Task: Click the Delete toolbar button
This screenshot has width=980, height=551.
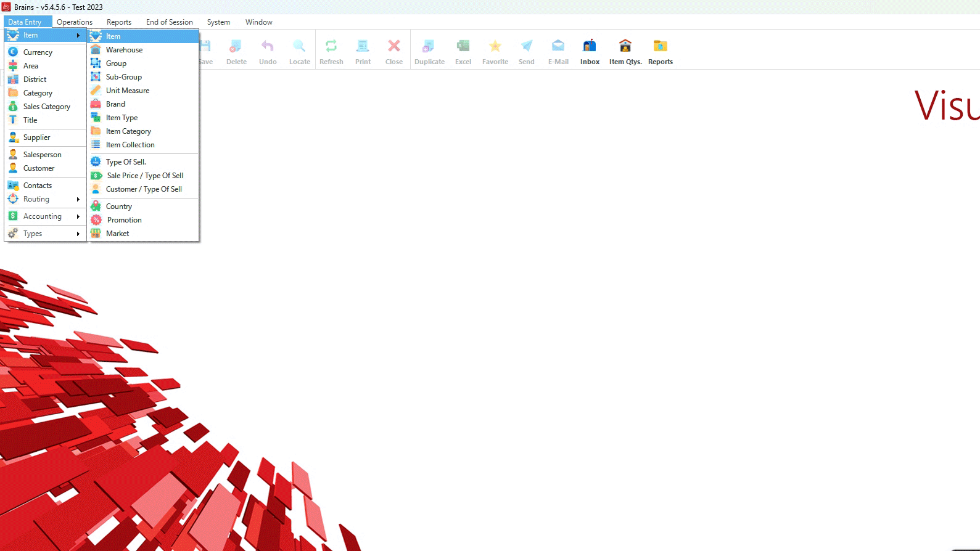Action: coord(236,52)
